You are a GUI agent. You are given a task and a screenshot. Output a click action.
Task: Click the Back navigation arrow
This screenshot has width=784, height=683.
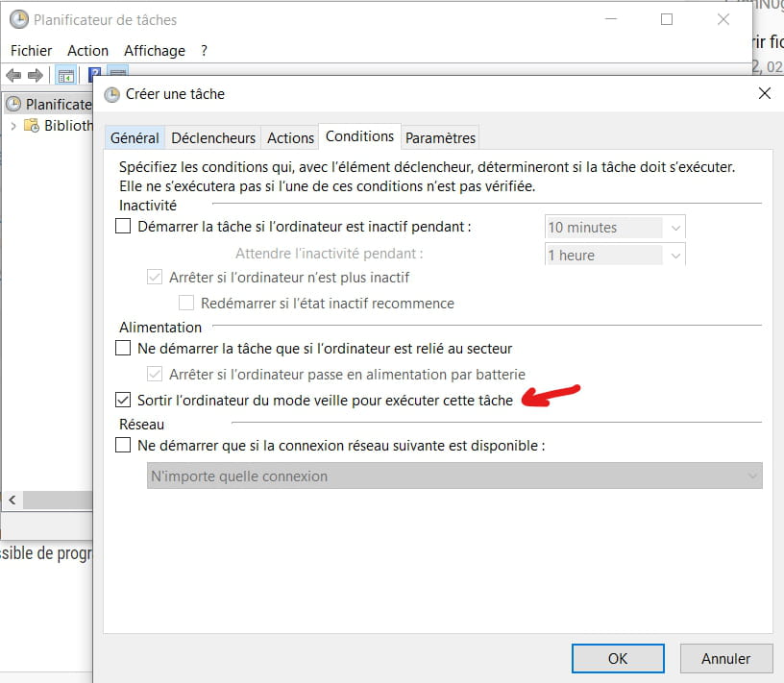click(x=12, y=75)
